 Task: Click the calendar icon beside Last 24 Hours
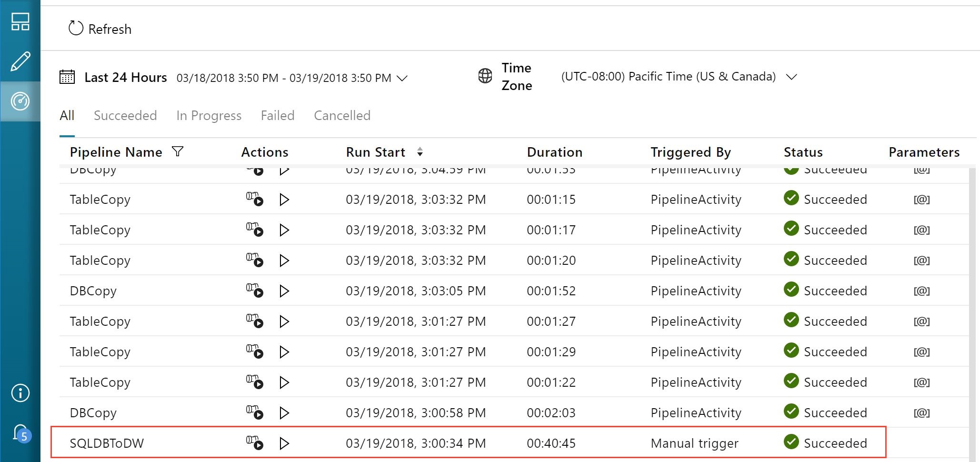tap(67, 77)
